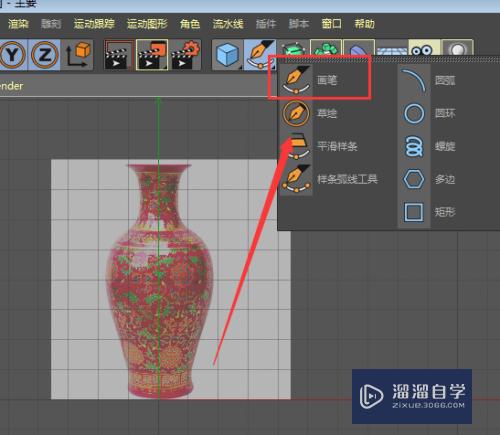Open the 雕刻 menu
The height and width of the screenshot is (435, 500).
point(51,24)
